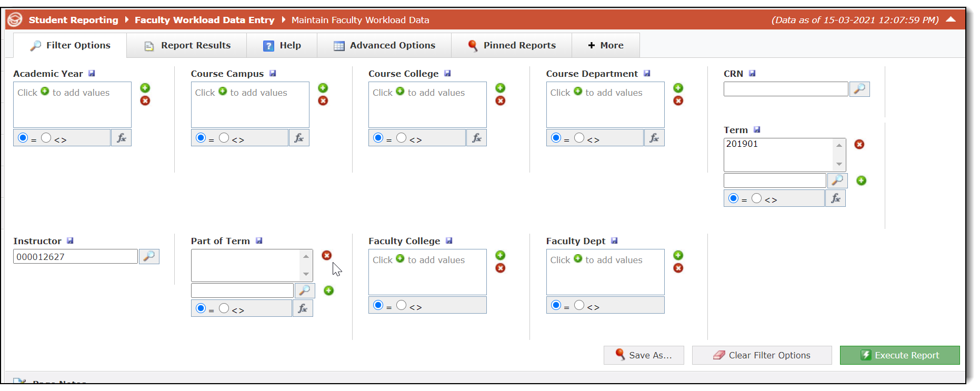Collapse the header using the top-right arrow
Image resolution: width=980 pixels, height=391 pixels.
pyautogui.click(x=952, y=19)
